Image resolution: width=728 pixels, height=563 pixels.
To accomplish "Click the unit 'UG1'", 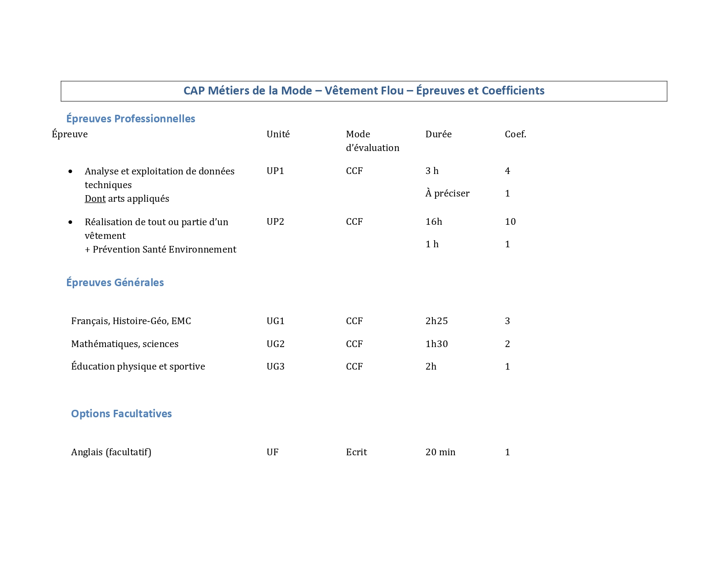I will point(276,321).
